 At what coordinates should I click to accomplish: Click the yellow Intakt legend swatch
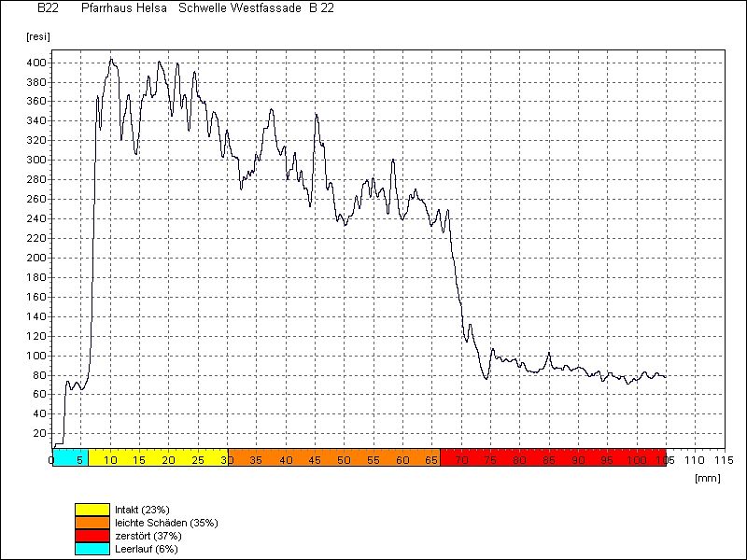[93, 510]
